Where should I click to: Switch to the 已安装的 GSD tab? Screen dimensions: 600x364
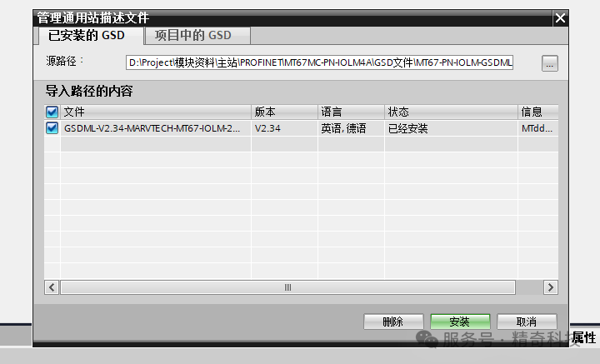point(91,36)
